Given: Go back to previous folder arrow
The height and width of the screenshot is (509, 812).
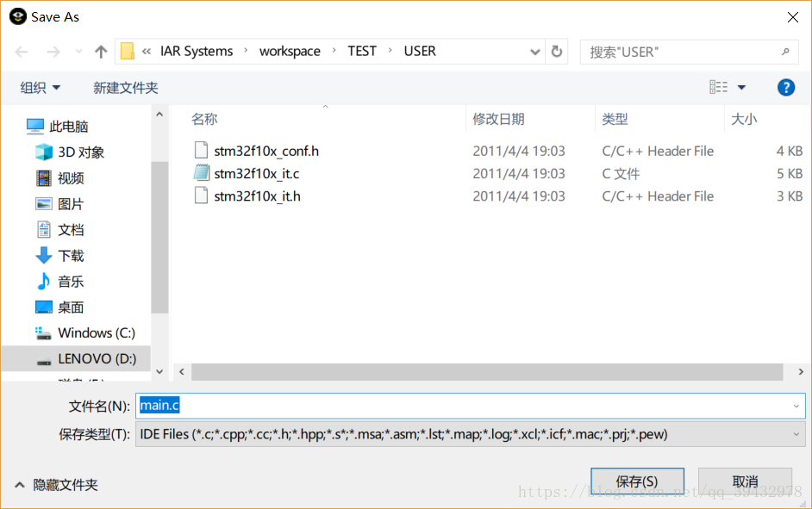Looking at the screenshot, I should pos(22,52).
